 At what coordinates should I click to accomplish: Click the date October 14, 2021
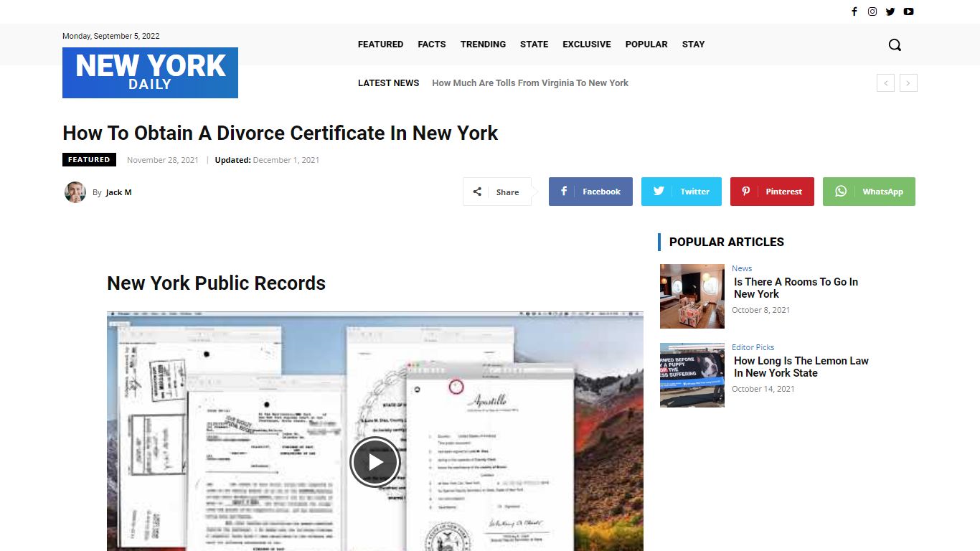click(x=763, y=389)
